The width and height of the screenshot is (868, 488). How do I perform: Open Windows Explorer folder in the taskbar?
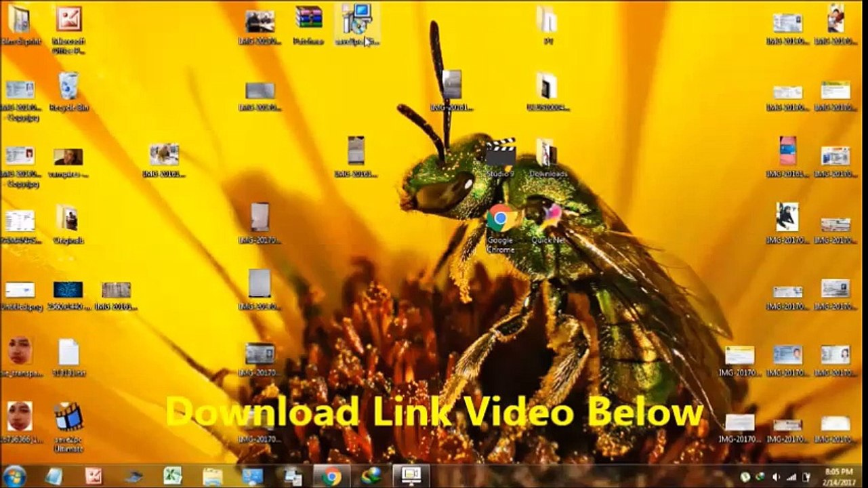(213, 476)
